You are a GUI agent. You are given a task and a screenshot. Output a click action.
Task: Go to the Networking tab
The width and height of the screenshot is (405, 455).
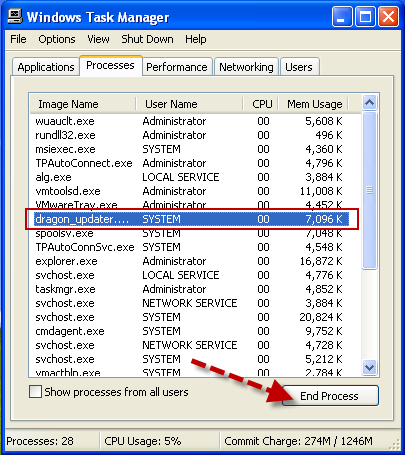246,67
